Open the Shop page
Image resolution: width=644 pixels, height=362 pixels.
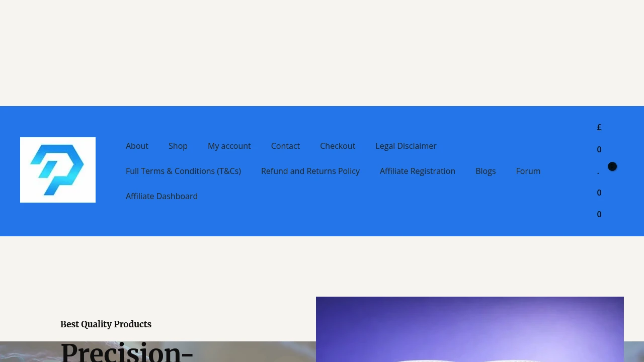point(178,146)
